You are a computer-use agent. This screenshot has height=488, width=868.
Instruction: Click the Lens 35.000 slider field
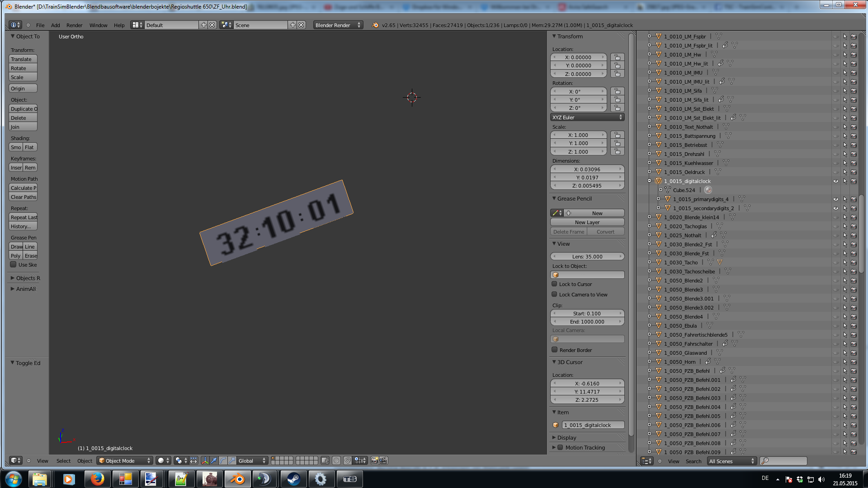[587, 257]
